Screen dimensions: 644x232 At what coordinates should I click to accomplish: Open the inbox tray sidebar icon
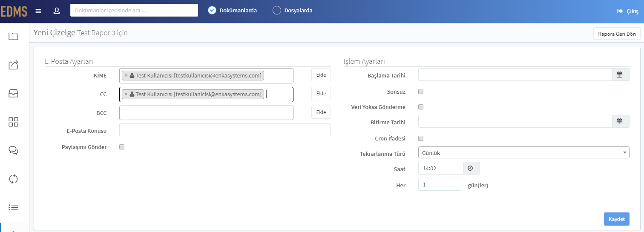[x=13, y=94]
